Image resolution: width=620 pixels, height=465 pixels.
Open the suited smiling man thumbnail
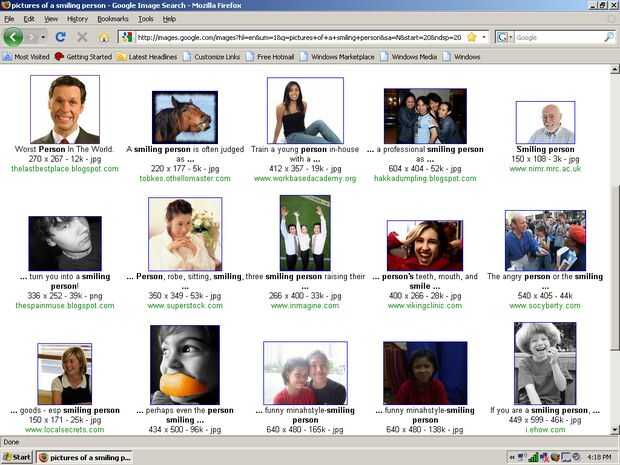(65, 109)
